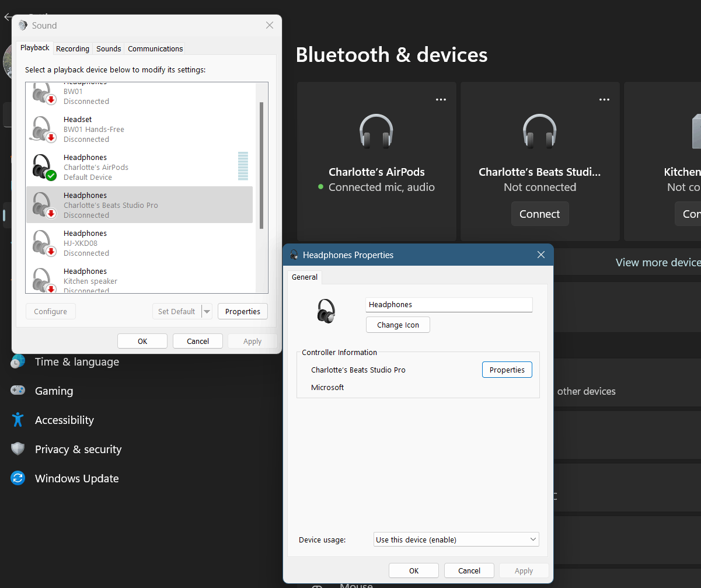This screenshot has height=588, width=701.
Task: Click Properties button in Sound dialog
Action: click(x=243, y=311)
